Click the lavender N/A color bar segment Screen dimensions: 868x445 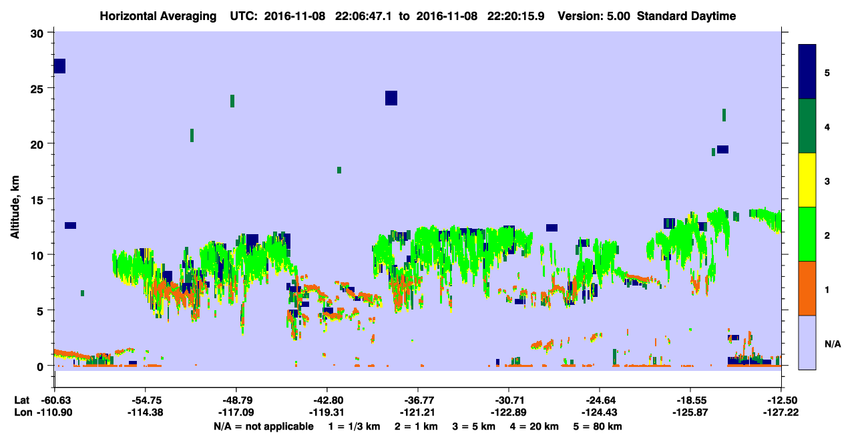pyautogui.click(x=807, y=342)
